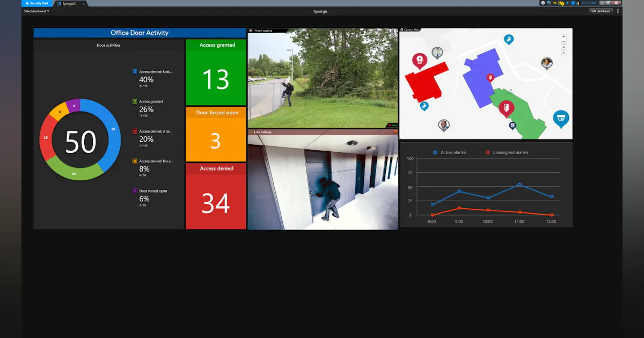Image resolution: width=644 pixels, height=338 pixels.
Task: Toggle Door forced open legend entry
Action: point(150,191)
